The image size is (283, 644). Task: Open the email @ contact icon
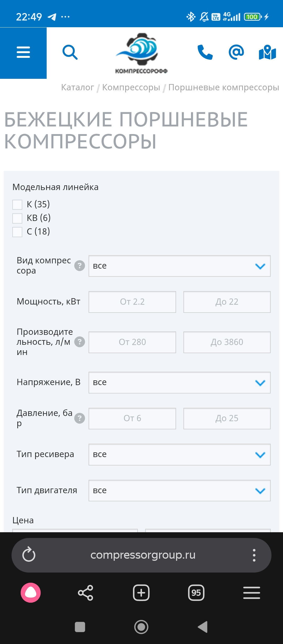[x=236, y=52]
